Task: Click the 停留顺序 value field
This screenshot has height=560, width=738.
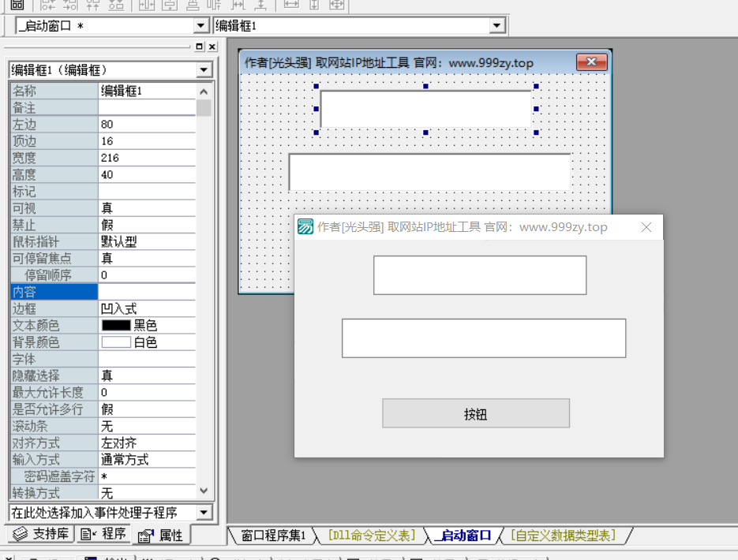Action: point(147,275)
